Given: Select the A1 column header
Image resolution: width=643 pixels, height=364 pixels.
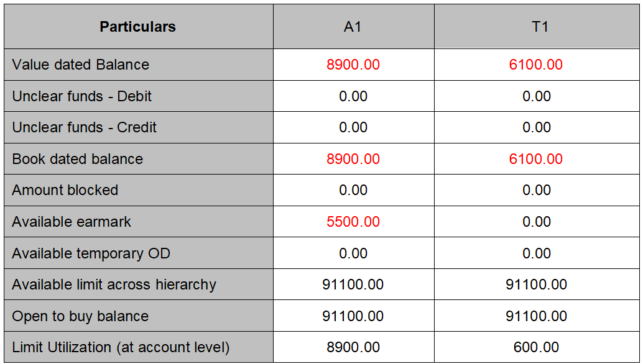Looking at the screenshot, I should point(353,27).
